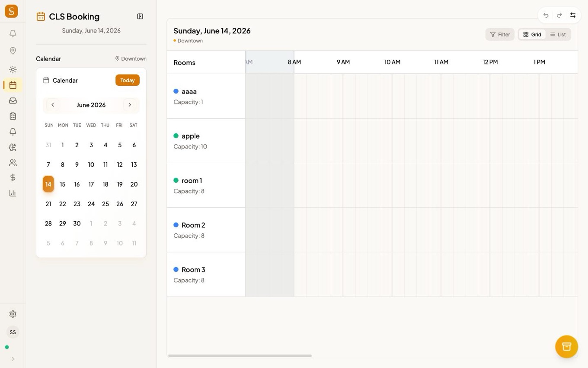The image size is (588, 368).
Task: Click the orange calendar icon beside CLS Booking
Action: point(41,16)
